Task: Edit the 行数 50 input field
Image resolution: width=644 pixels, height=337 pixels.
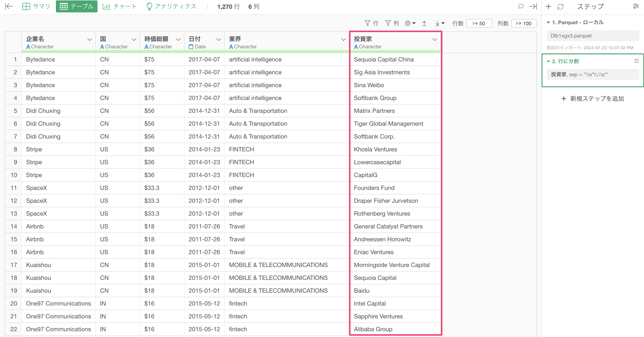Action: click(x=479, y=23)
